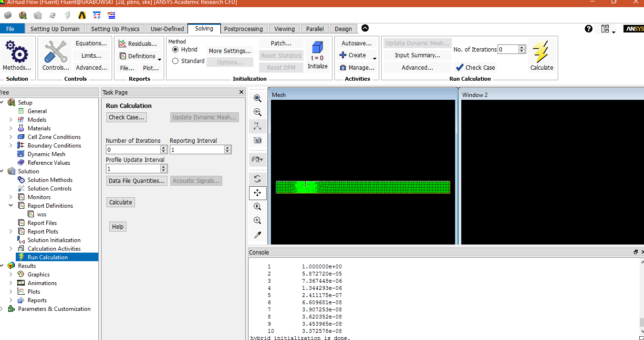
Task: Expand the Cell Zone Conditions node
Action: pos(11,137)
